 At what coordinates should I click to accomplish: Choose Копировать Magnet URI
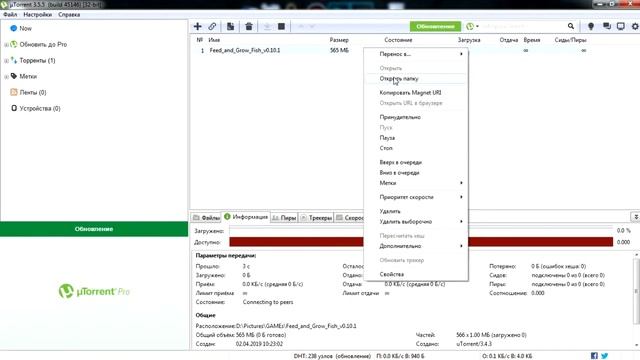click(x=416, y=93)
